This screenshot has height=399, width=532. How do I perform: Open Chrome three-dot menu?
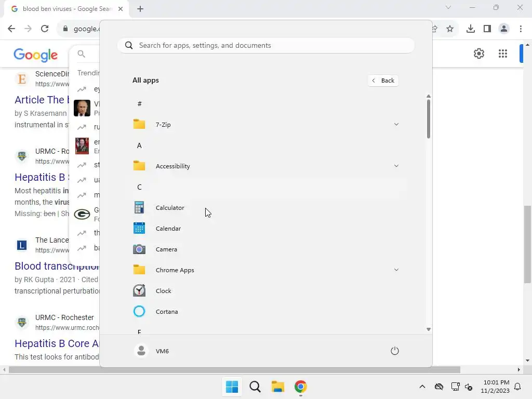[521, 29]
